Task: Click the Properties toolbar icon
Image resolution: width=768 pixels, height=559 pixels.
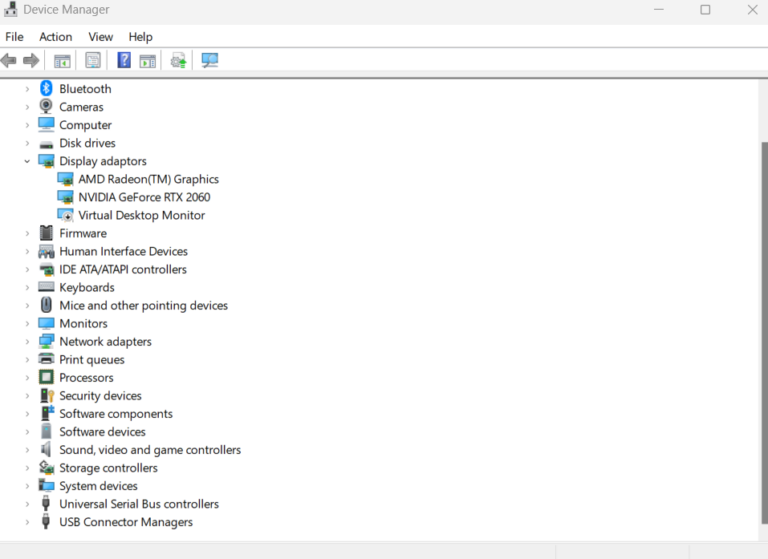Action: [93, 60]
